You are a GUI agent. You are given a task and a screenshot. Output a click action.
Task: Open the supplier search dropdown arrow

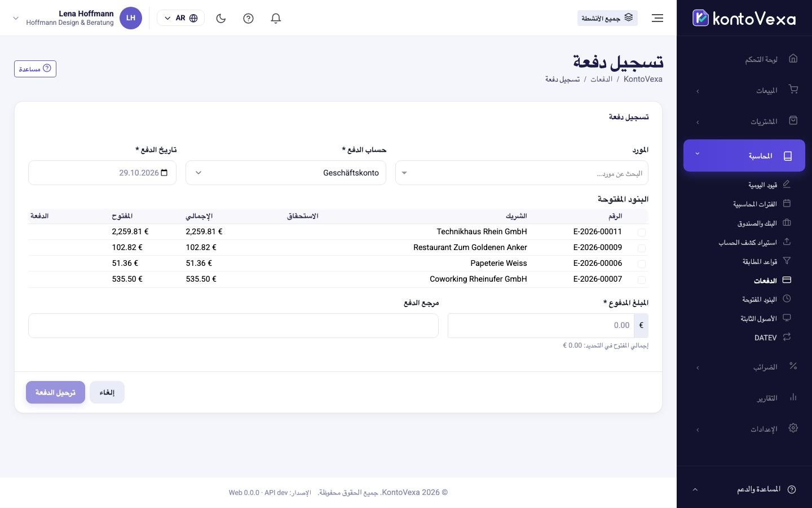pos(404,173)
